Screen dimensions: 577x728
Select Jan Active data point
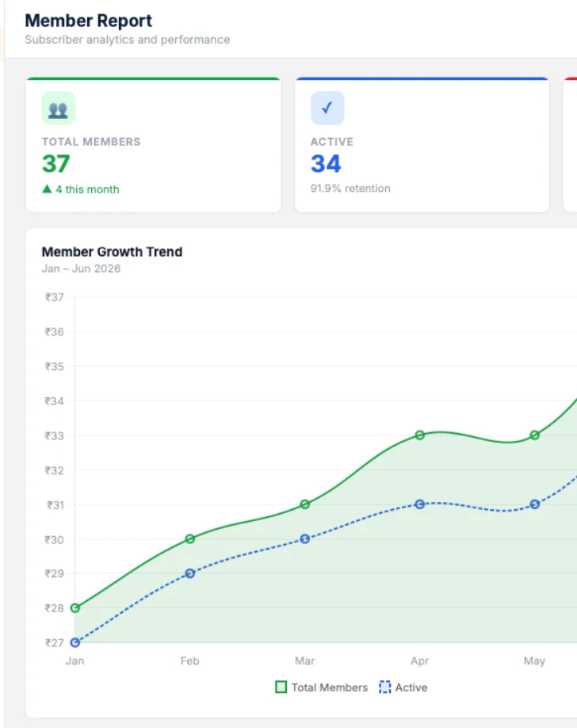pos(75,642)
